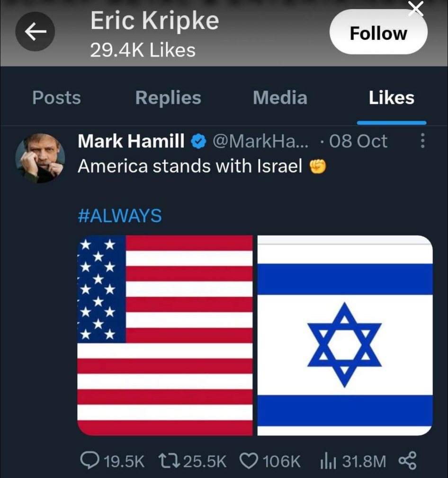Open Mark Hamill's profile picture
Viewport: 448px width, 478px height.
pyautogui.click(x=40, y=158)
